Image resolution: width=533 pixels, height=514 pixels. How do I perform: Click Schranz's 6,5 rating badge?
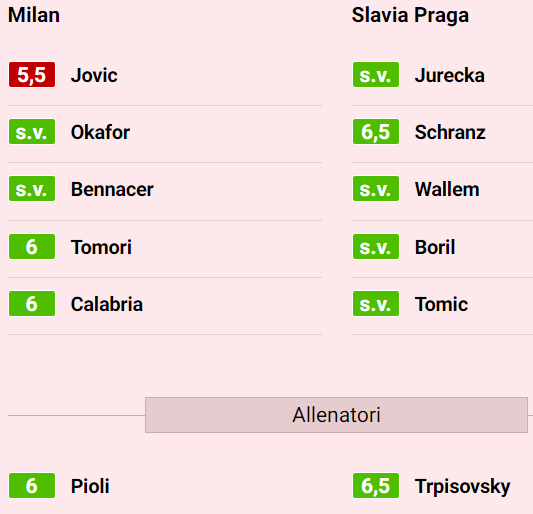376,132
